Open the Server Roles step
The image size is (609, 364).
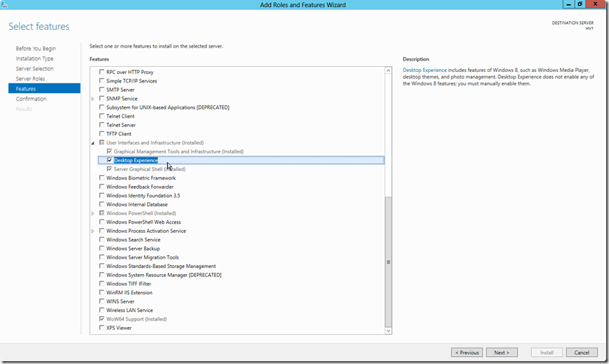click(30, 79)
